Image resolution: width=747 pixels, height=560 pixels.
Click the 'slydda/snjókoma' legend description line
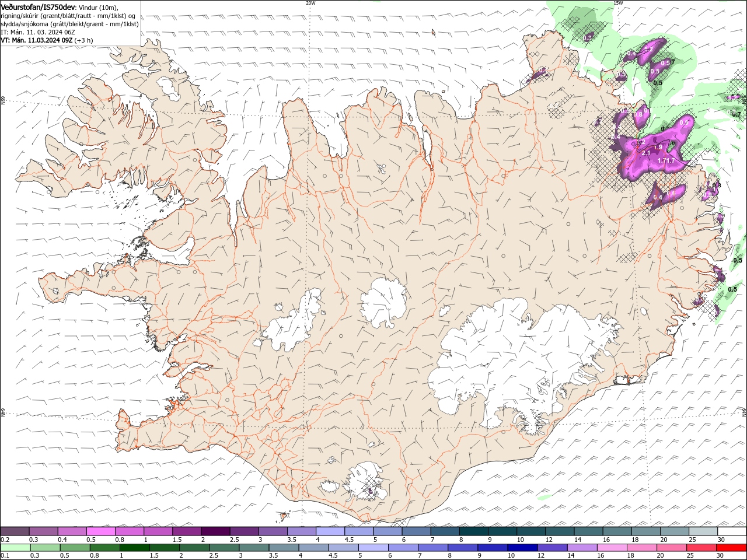click(x=69, y=24)
